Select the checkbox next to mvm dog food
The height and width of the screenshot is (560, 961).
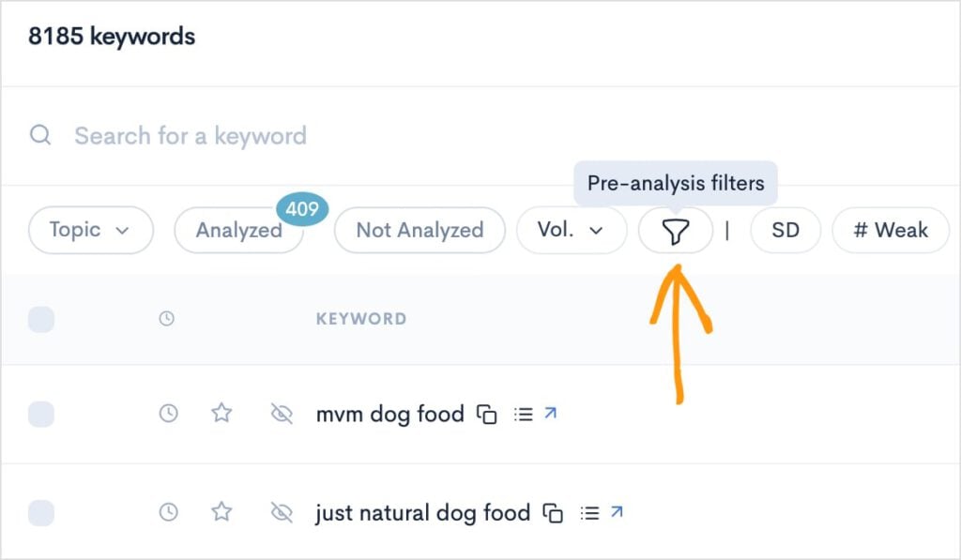39,413
